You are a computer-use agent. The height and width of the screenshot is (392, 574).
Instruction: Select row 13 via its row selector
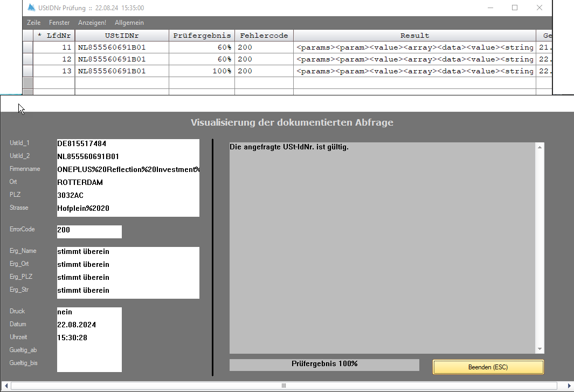tap(27, 71)
